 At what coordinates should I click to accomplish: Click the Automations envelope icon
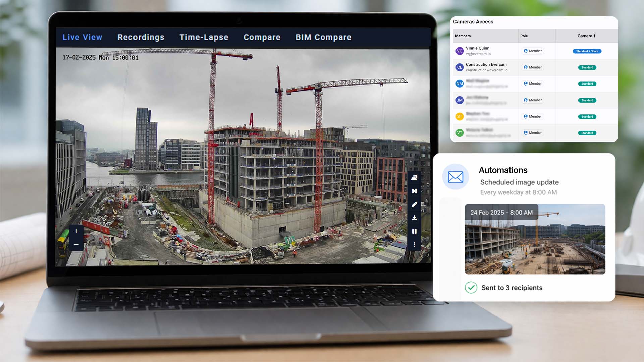pyautogui.click(x=455, y=177)
